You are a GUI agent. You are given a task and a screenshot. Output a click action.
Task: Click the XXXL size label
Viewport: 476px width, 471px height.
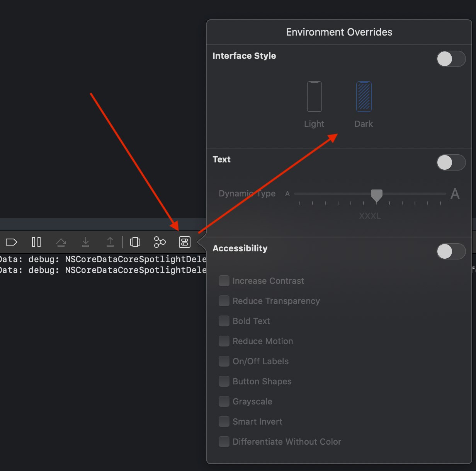[x=370, y=216]
